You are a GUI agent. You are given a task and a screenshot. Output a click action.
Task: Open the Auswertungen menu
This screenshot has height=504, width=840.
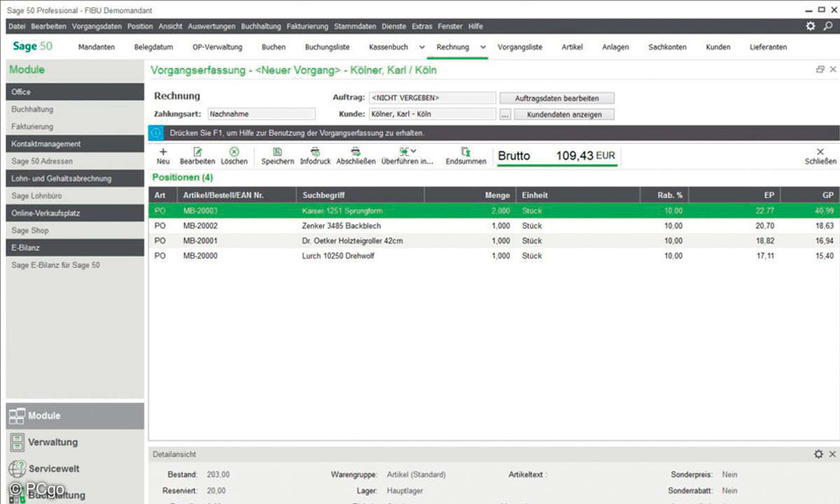tap(211, 26)
